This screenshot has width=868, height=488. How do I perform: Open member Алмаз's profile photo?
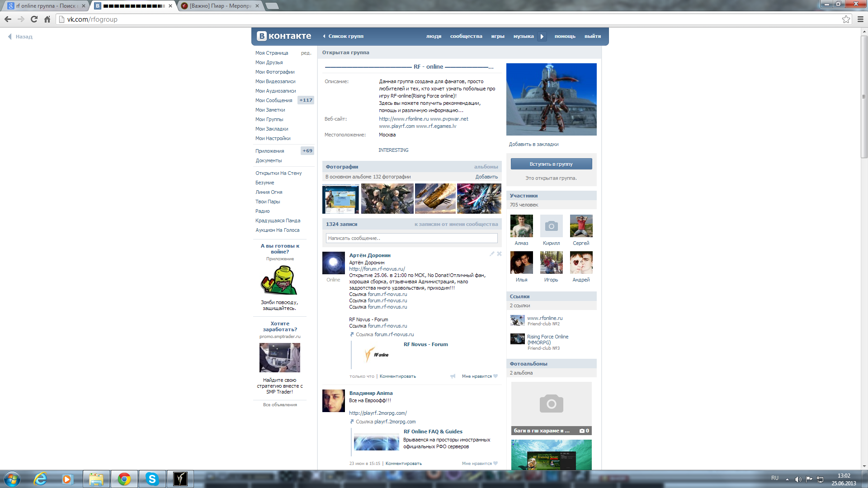(521, 226)
